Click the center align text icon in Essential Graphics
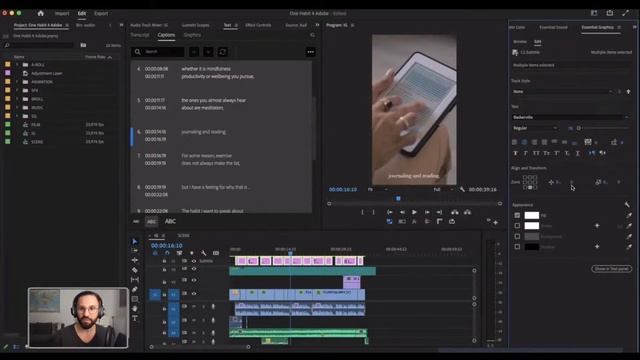This screenshot has height=360, width=640. pyautogui.click(x=524, y=142)
